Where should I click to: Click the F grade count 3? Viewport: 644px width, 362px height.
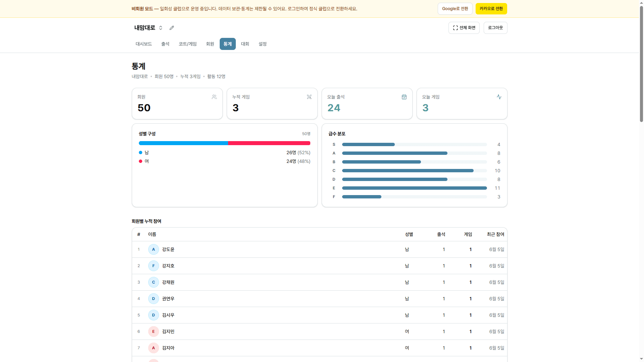point(499,197)
